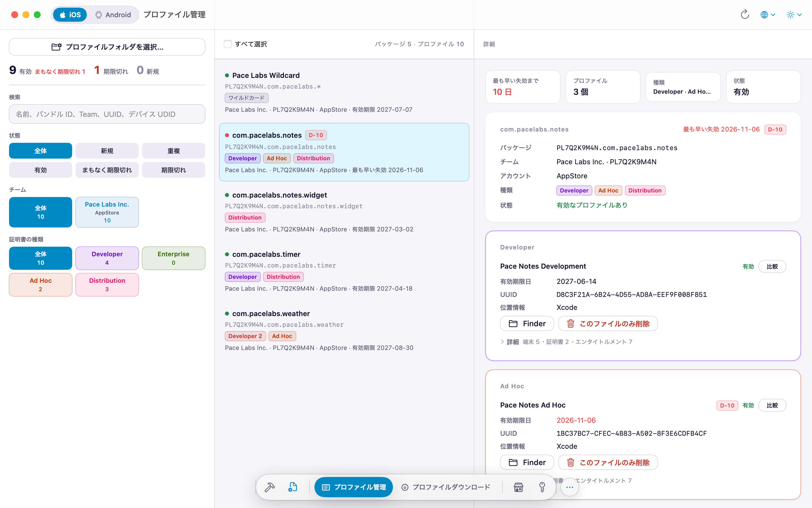Click the 10 日 earliest expiry card

523,87
